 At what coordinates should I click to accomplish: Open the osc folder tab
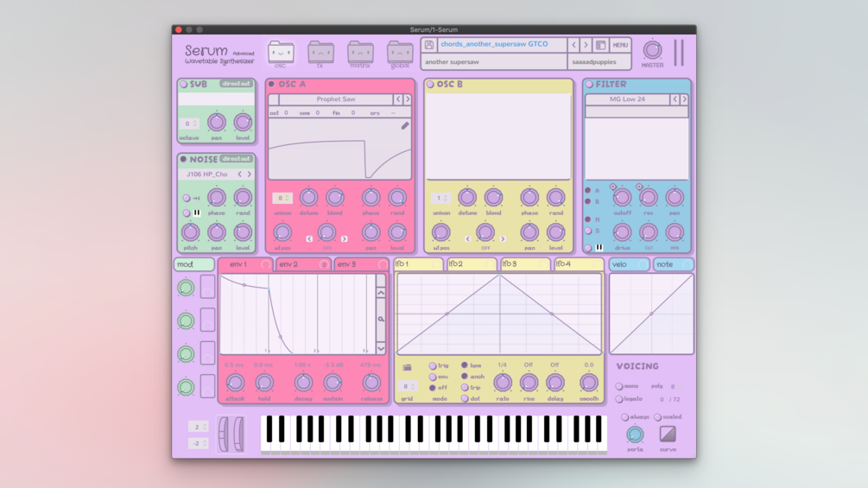pos(281,53)
